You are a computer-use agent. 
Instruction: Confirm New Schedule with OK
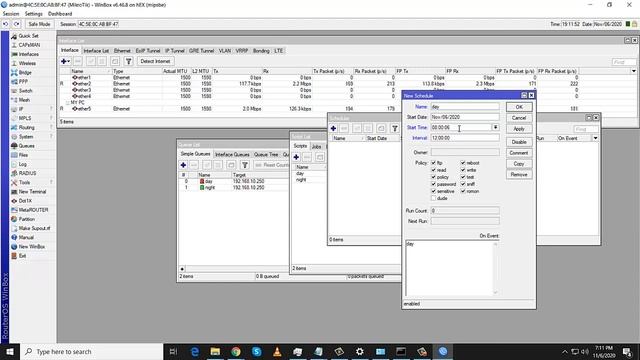click(519, 107)
